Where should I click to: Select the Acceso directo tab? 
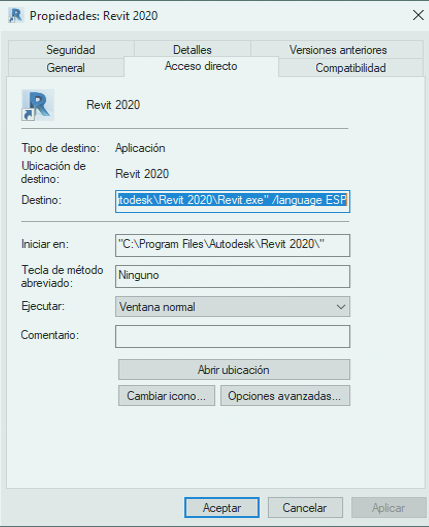click(201, 66)
